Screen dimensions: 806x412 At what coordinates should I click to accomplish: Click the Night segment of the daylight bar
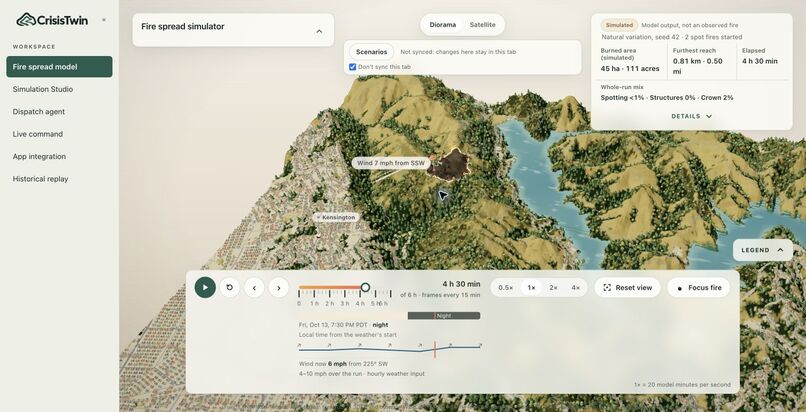point(444,316)
